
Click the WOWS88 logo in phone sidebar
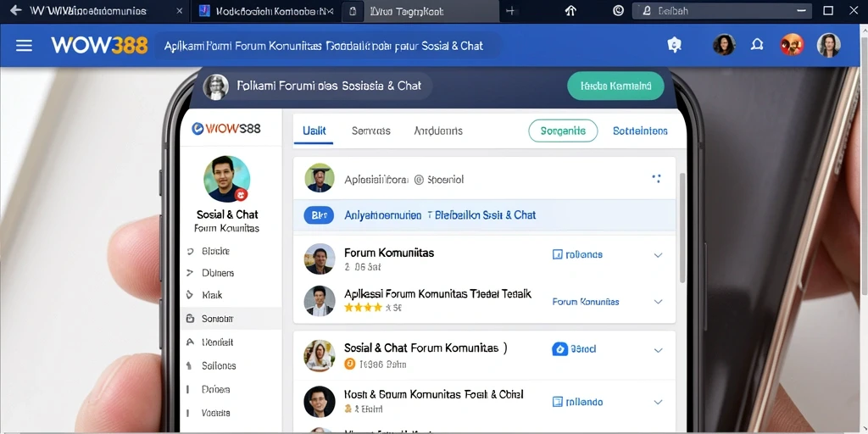225,129
